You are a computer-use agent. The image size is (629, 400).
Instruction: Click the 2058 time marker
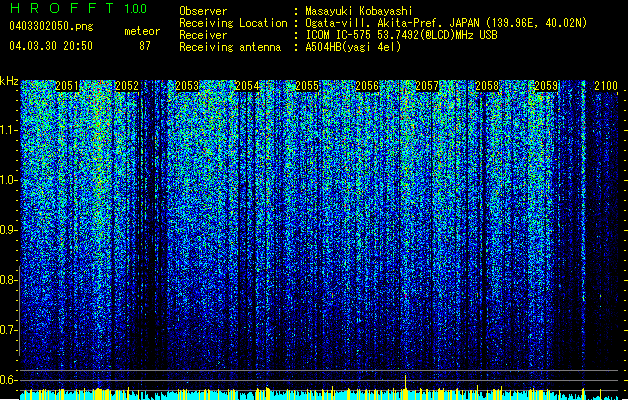(x=487, y=86)
